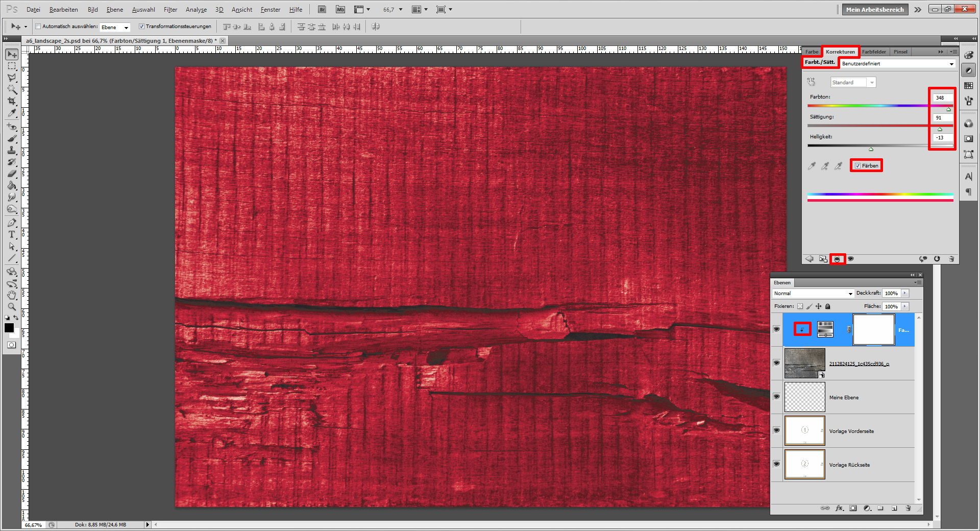Screen dimensions: 980x531
Task: Select the Healing Brush tool
Action: pyautogui.click(x=11, y=126)
